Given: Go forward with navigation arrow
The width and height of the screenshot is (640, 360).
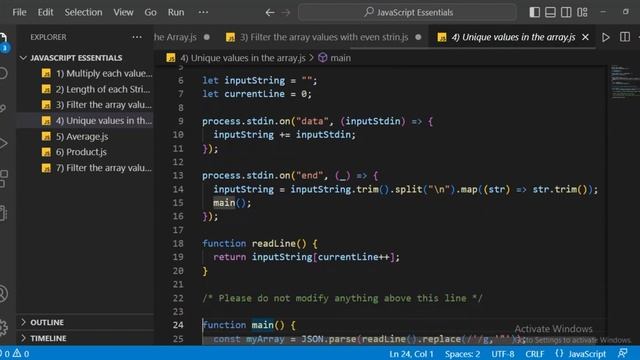Looking at the screenshot, I should click(286, 12).
